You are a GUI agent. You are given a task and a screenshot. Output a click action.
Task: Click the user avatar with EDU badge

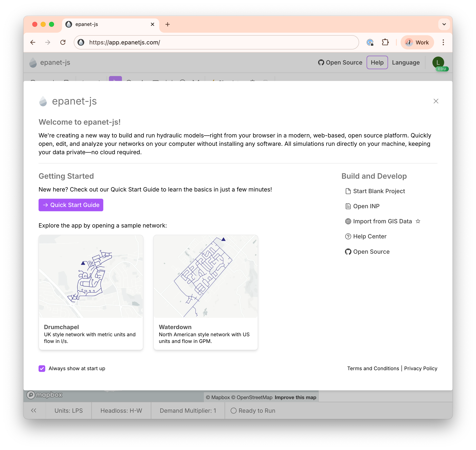[438, 63]
